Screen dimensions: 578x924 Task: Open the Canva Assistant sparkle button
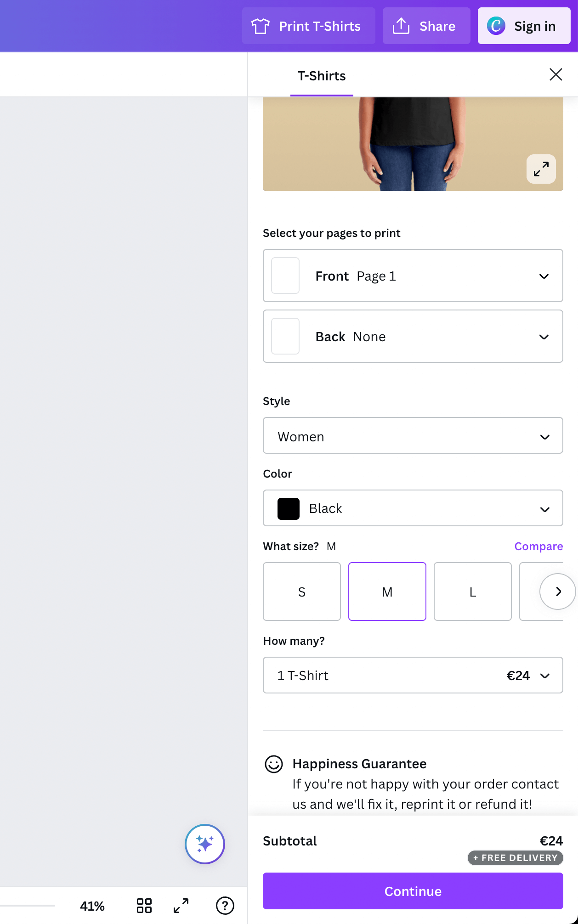tap(205, 844)
